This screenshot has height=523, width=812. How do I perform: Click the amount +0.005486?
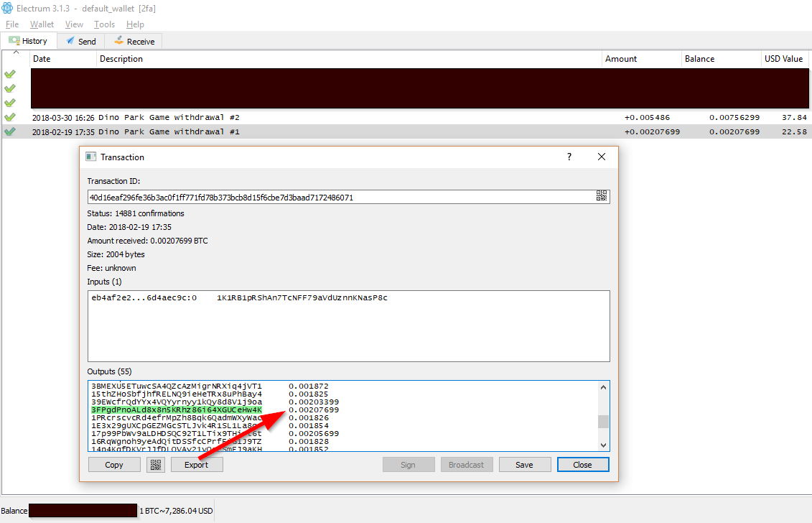648,118
